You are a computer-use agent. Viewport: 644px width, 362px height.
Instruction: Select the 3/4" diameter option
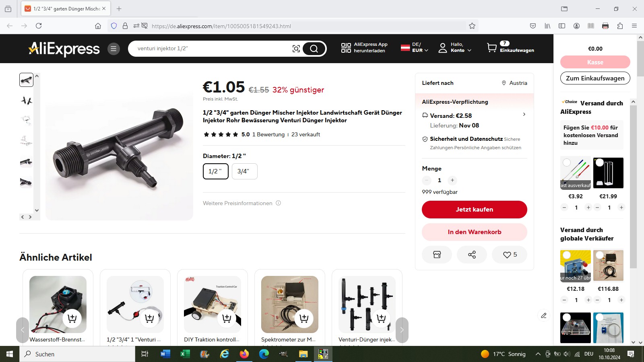[244, 171]
